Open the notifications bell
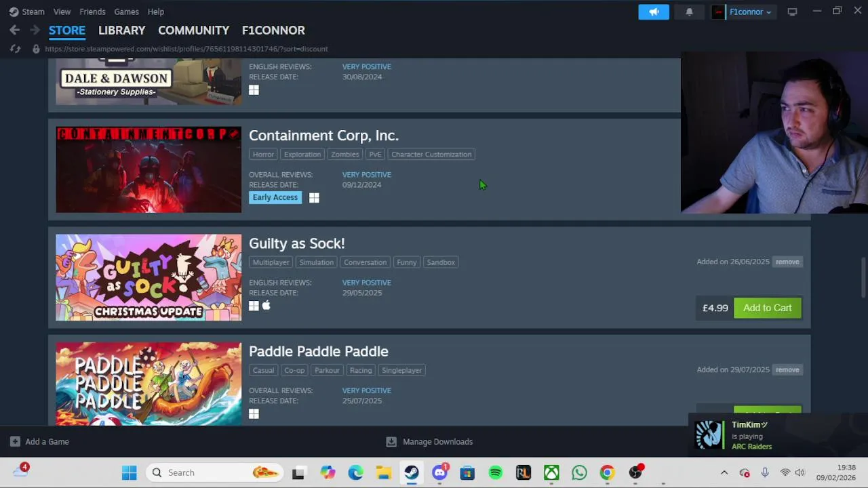 (x=689, y=12)
